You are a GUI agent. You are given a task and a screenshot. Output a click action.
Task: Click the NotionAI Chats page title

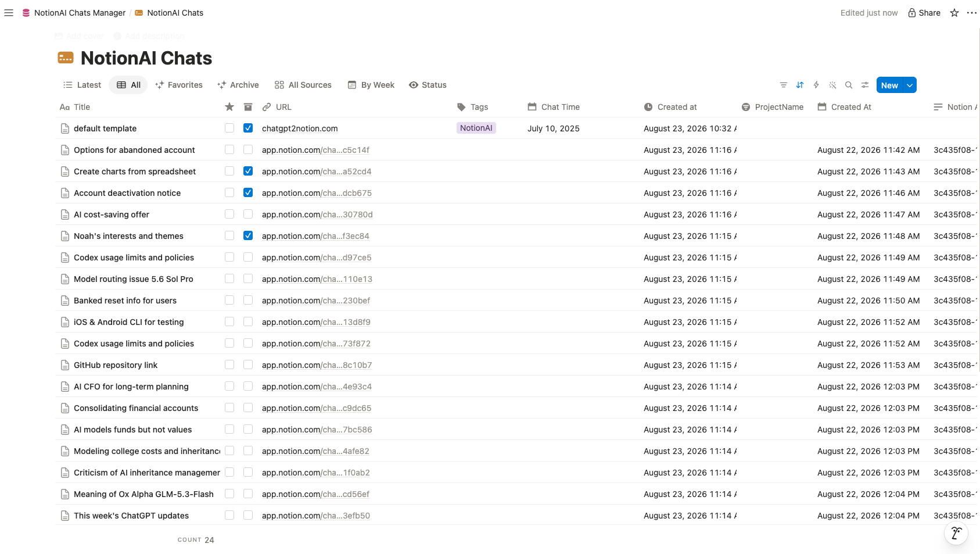click(x=146, y=58)
